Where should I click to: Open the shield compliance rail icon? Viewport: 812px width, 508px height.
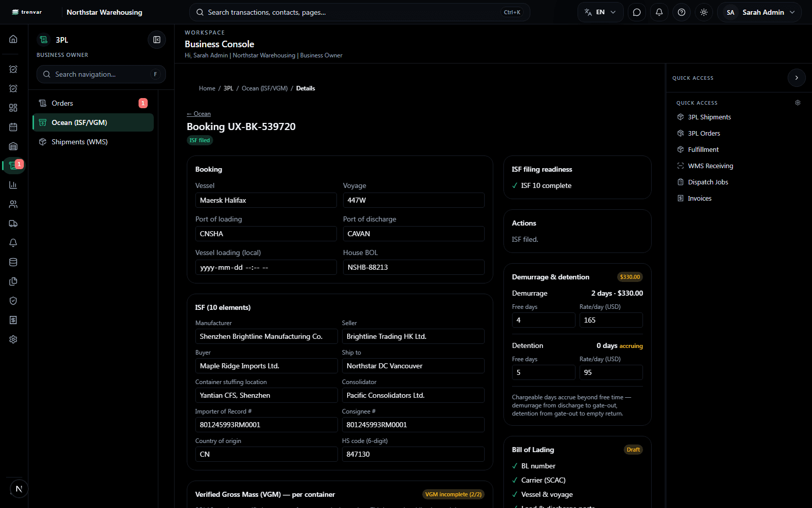click(13, 301)
